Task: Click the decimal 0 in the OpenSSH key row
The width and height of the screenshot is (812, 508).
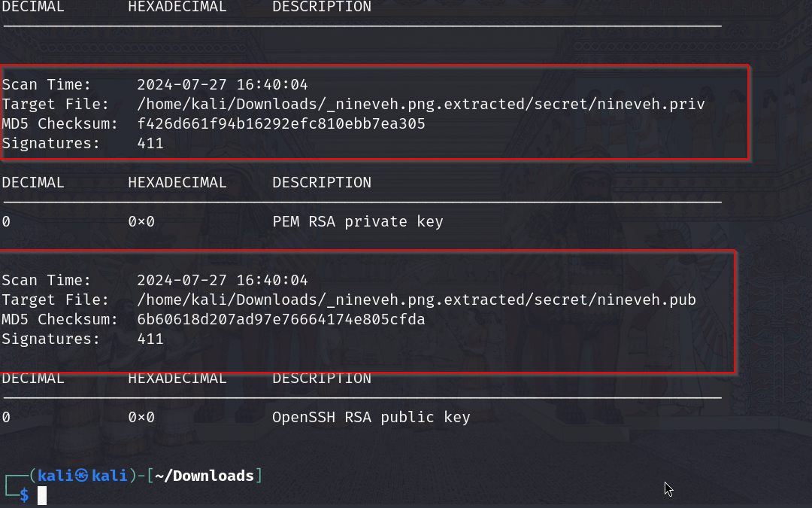Action: click(6, 417)
